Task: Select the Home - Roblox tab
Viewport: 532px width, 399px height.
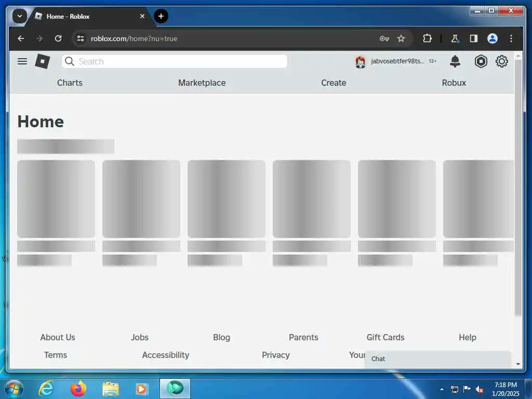Action: pyautogui.click(x=89, y=16)
